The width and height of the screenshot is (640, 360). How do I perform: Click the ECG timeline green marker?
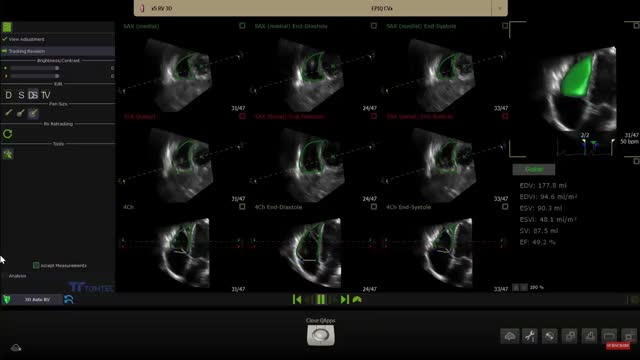594,144
